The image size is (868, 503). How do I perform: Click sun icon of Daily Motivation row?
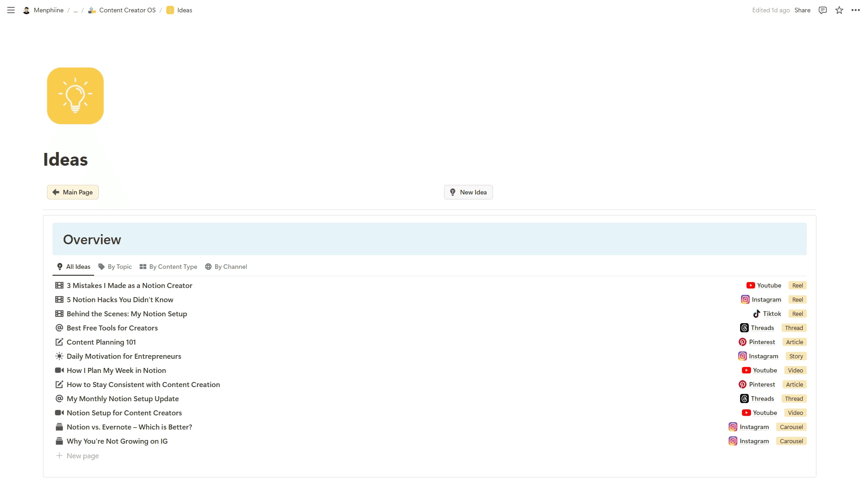(59, 356)
